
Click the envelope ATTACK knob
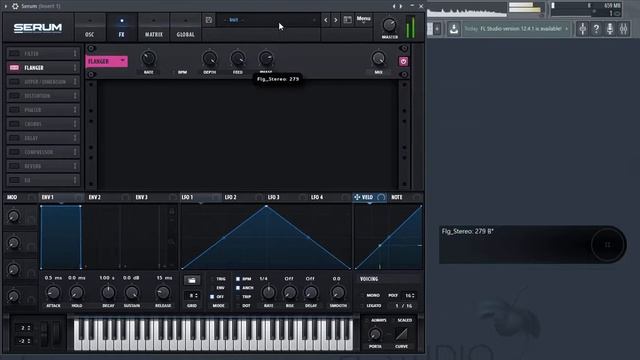coord(53,293)
